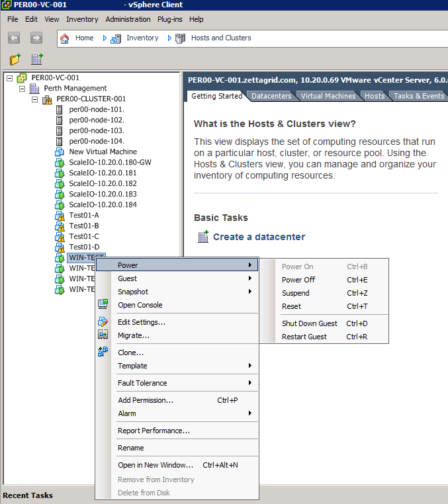Click the Hosts and Clusters breadcrumb icon
The image size is (448, 504).
[181, 38]
